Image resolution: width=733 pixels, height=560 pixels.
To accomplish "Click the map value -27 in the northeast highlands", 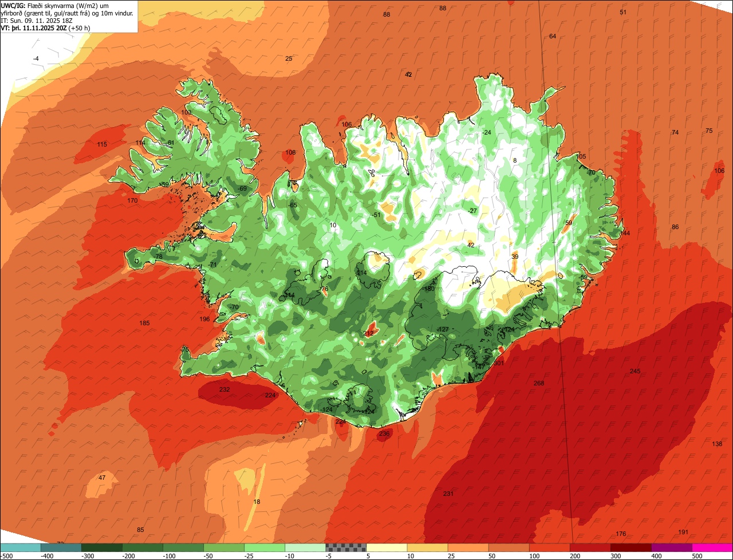I will click(472, 211).
